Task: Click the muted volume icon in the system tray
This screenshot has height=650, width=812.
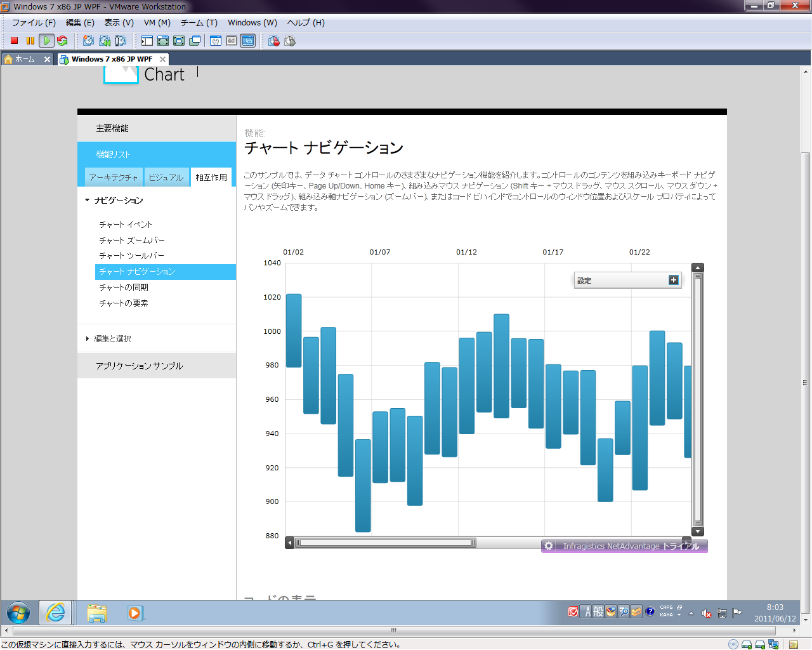Action: (706, 613)
